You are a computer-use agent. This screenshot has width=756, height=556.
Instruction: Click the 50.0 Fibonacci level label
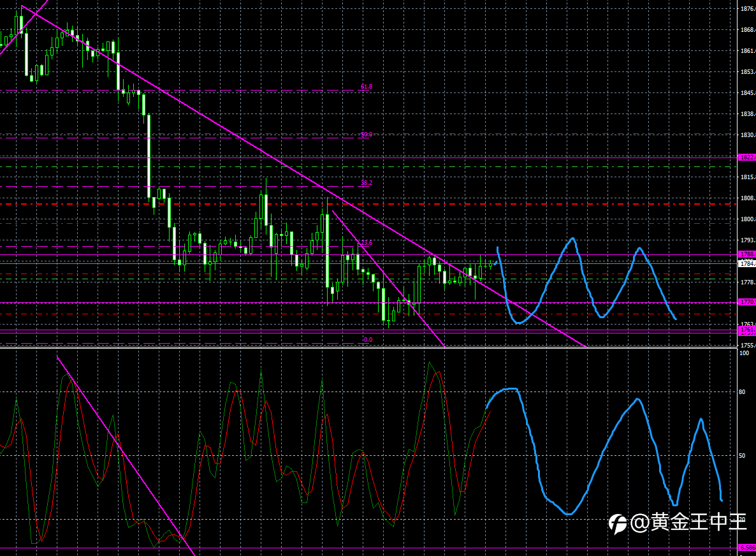tap(366, 135)
